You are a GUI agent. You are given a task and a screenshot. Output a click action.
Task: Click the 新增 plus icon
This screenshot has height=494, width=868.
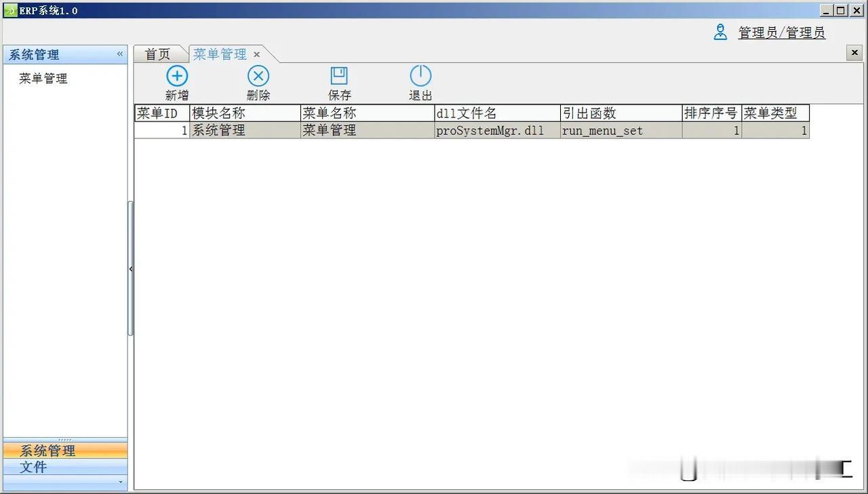tap(177, 76)
